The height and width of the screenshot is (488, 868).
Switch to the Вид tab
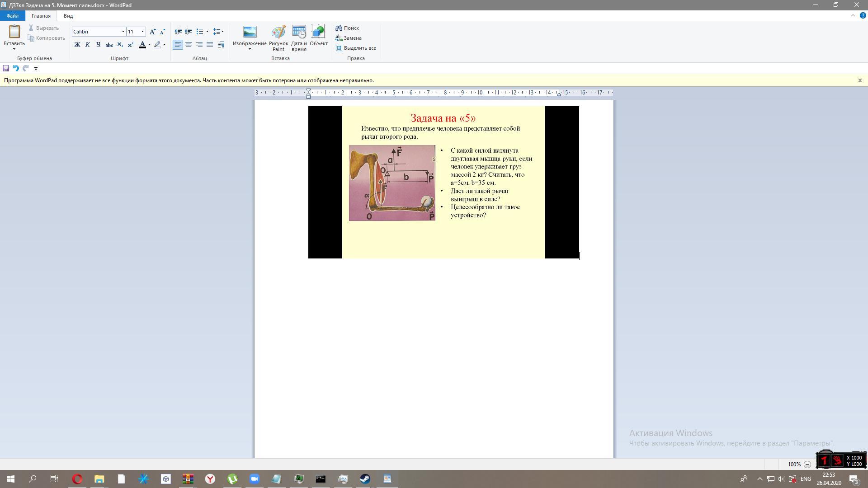(x=68, y=16)
